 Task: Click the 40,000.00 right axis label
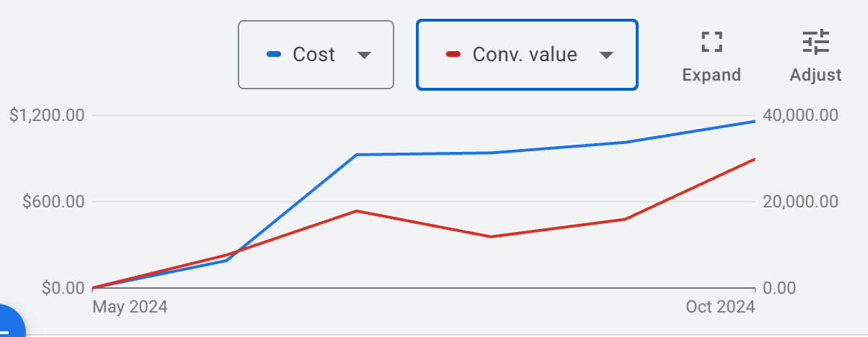800,115
